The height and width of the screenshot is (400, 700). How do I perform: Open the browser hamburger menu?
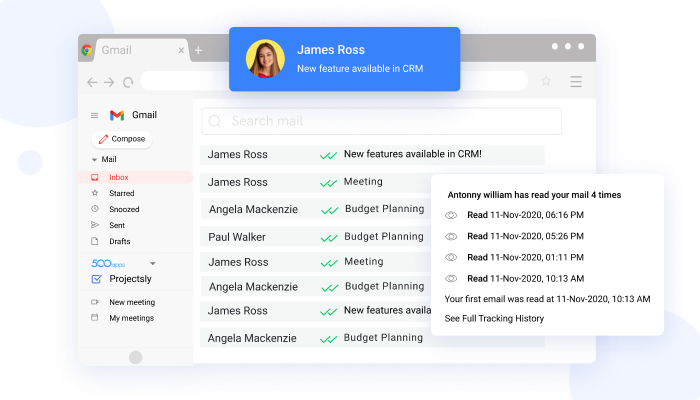click(576, 81)
